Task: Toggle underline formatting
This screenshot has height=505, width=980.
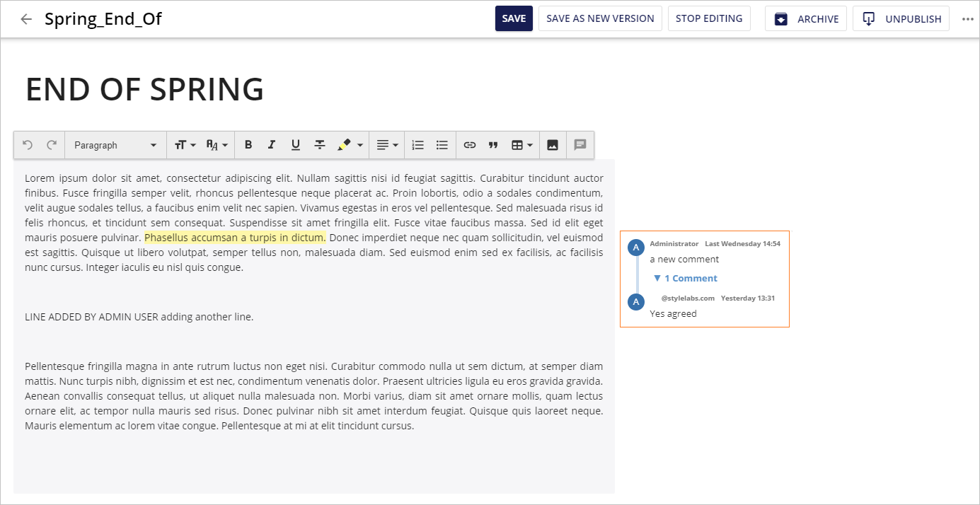Action: [296, 145]
